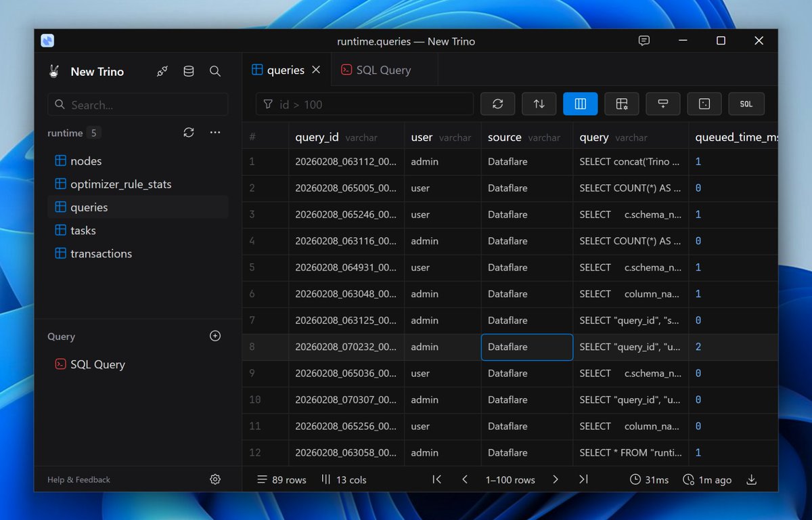Click the filter input field

point(372,104)
